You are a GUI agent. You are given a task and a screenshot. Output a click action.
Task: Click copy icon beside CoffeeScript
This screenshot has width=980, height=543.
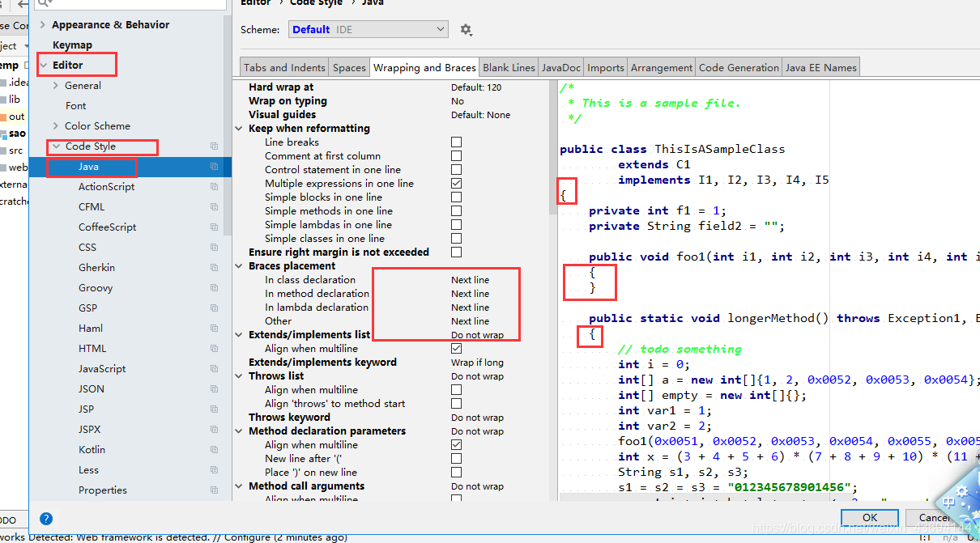214,227
